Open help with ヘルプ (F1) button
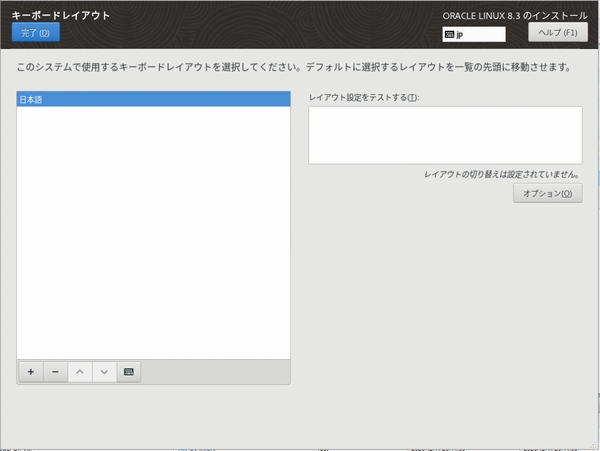This screenshot has height=451, width=600. click(x=558, y=33)
